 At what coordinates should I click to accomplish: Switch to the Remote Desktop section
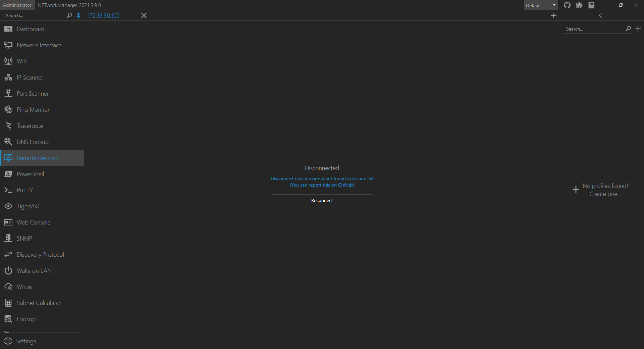[38, 158]
